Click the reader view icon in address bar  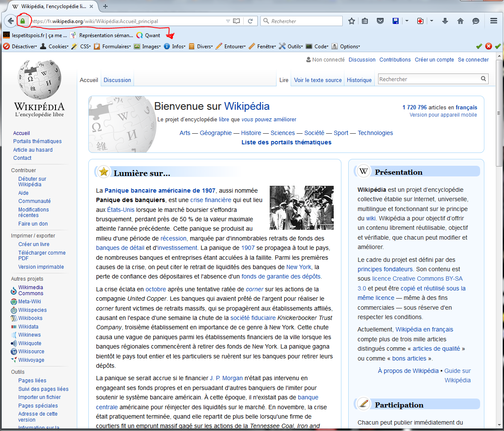pos(236,21)
